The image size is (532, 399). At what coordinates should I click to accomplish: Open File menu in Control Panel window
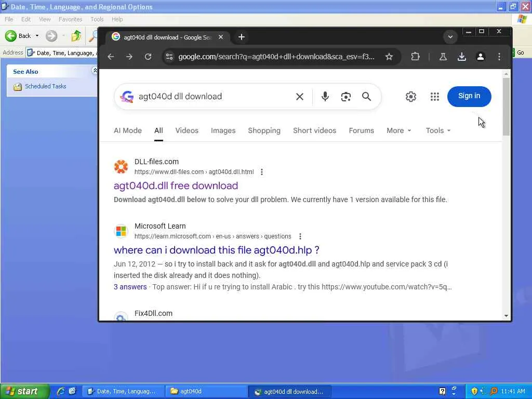coord(9,19)
